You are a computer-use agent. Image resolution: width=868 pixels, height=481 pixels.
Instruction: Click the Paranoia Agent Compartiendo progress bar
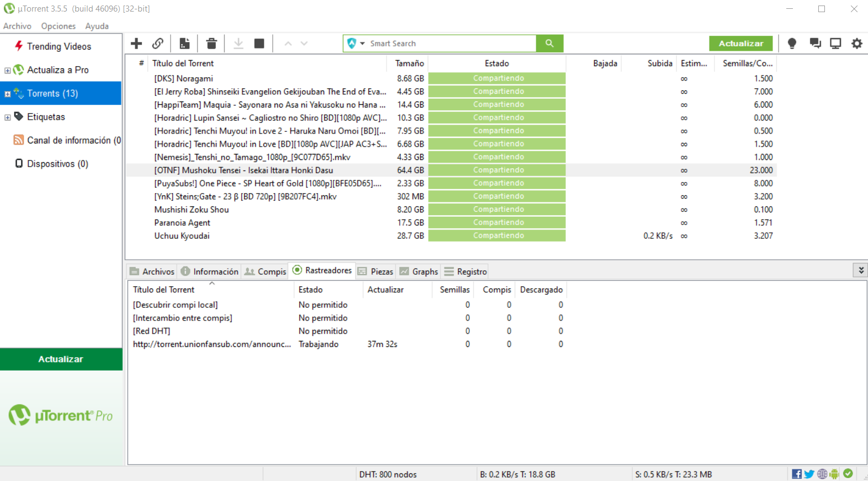tap(497, 222)
